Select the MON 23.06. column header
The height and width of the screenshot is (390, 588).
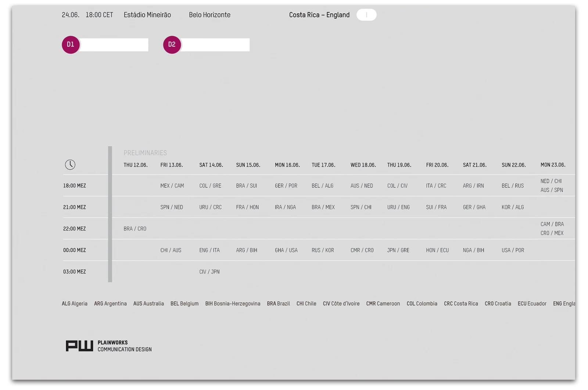[554, 165]
